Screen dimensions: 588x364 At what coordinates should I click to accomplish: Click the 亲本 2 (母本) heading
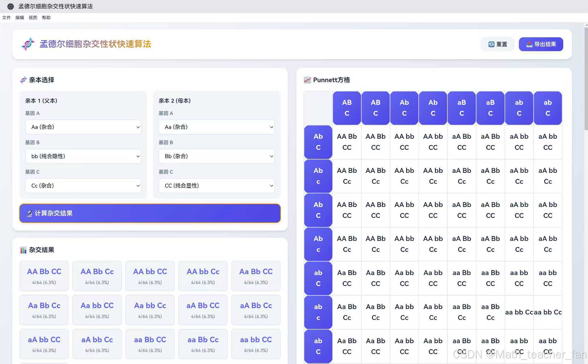[175, 101]
